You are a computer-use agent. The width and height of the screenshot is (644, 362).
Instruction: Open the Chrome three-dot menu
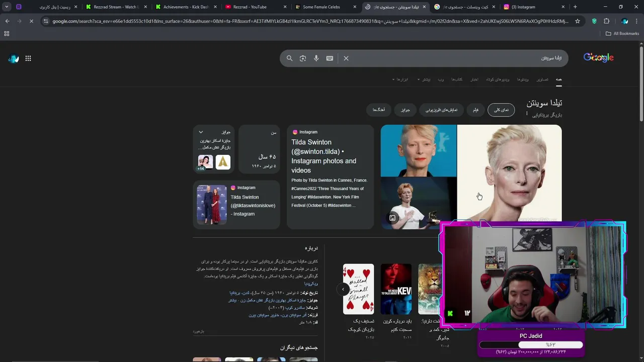click(x=636, y=21)
